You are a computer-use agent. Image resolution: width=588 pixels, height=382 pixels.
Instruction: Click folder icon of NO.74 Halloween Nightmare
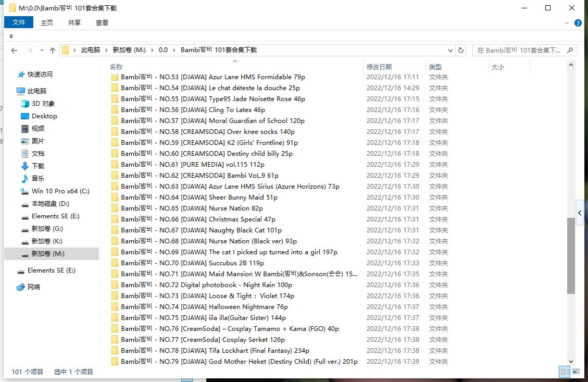[115, 307]
